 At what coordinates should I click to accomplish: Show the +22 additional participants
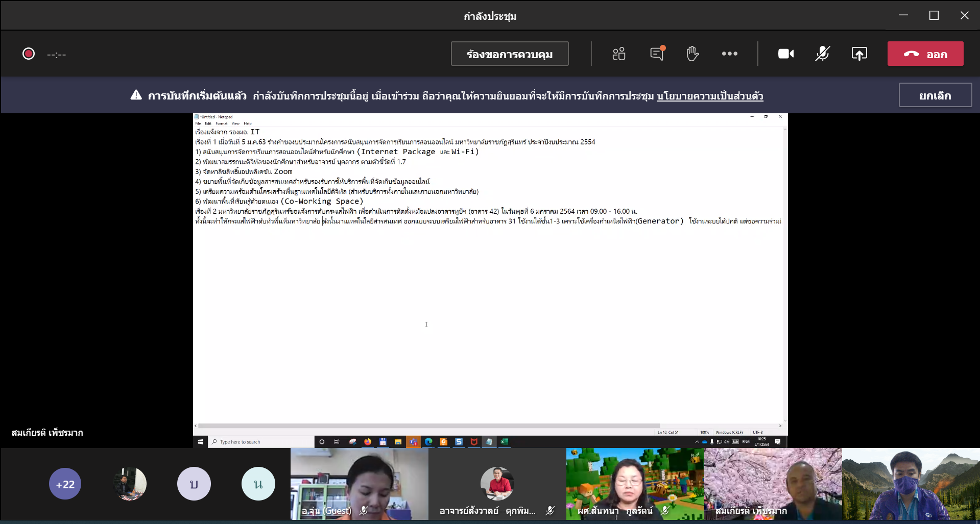click(x=65, y=484)
